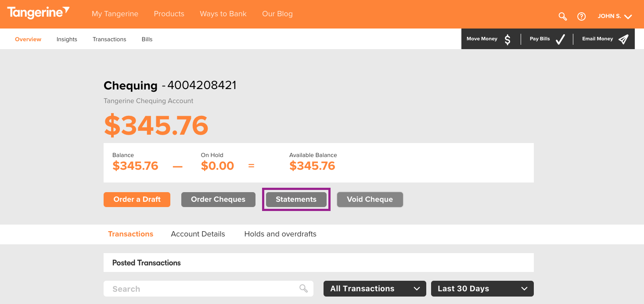
Task: Click account number 4004208421
Action: click(x=202, y=85)
